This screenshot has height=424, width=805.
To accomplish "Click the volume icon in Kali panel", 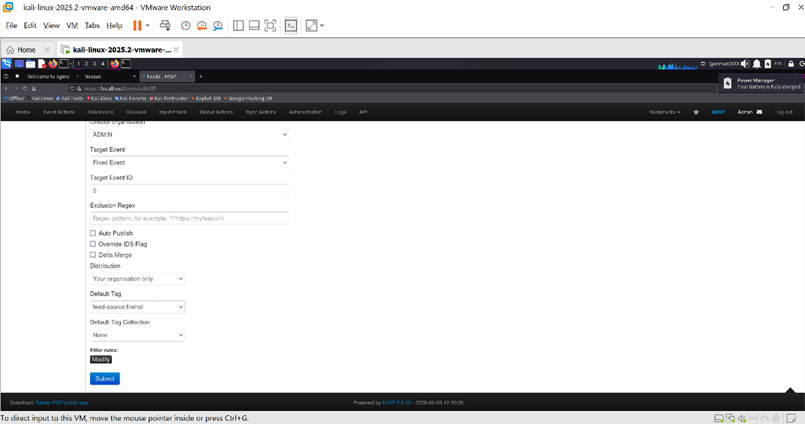I will (745, 64).
